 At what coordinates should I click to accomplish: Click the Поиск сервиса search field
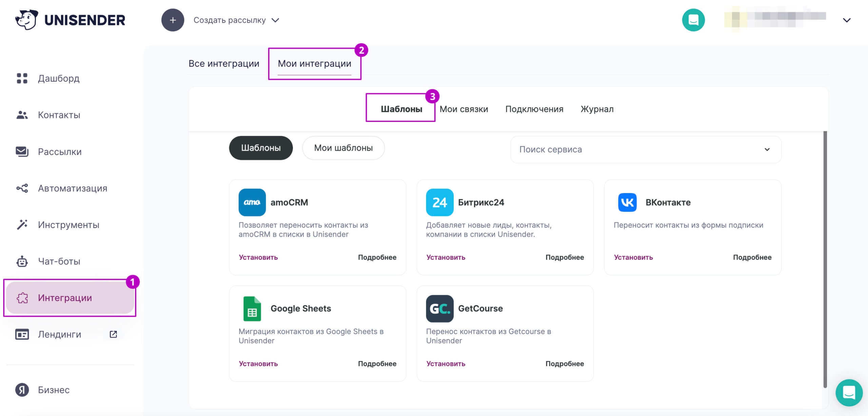pos(646,149)
